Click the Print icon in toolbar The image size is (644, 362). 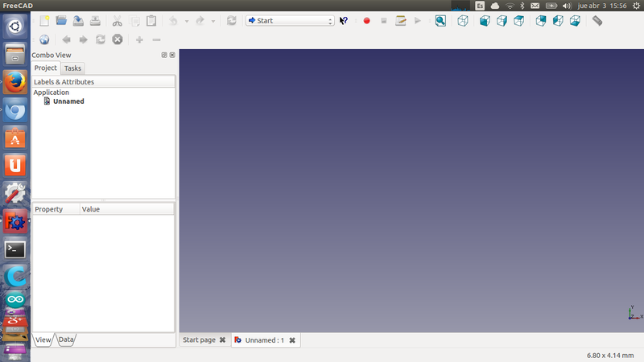coord(95,21)
